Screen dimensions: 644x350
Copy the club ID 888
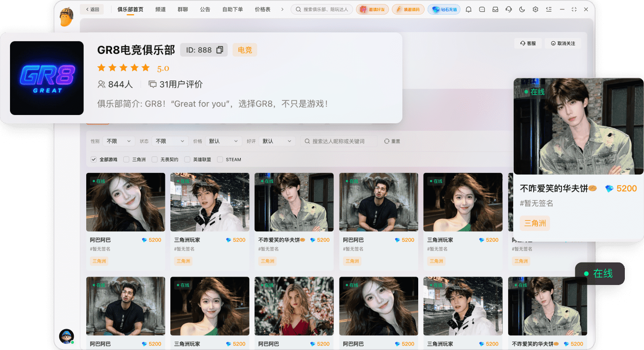tap(220, 50)
